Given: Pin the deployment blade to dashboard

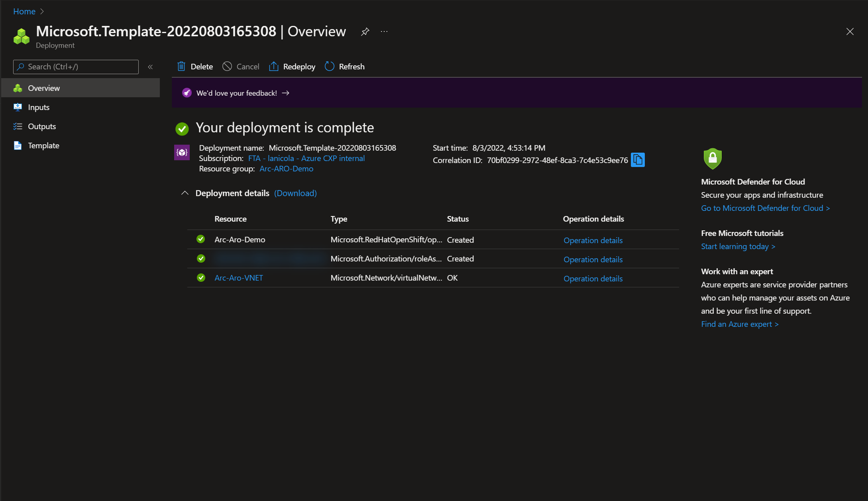Looking at the screenshot, I should (x=365, y=31).
